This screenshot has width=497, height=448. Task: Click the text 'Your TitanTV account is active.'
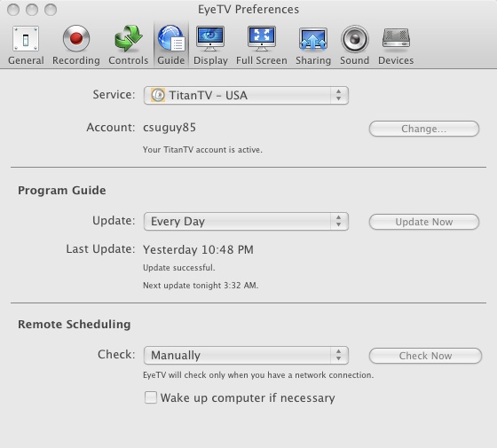point(202,150)
